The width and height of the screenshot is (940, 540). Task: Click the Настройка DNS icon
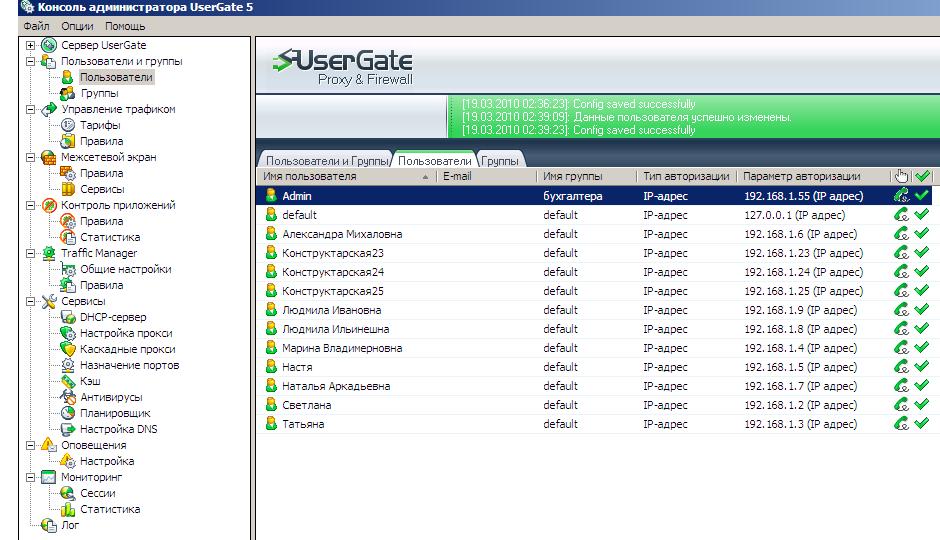click(68, 429)
